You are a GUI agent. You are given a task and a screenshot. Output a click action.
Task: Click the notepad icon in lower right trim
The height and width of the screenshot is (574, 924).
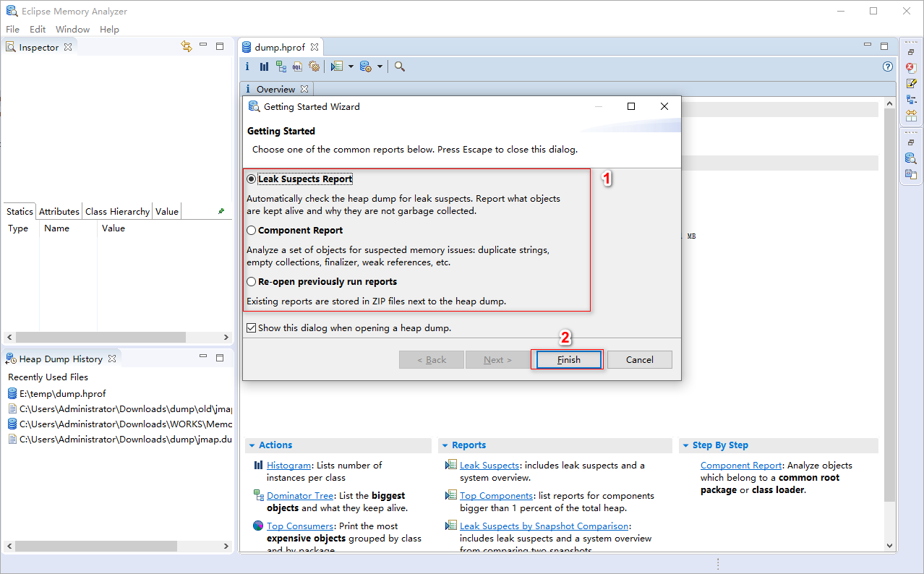(911, 174)
